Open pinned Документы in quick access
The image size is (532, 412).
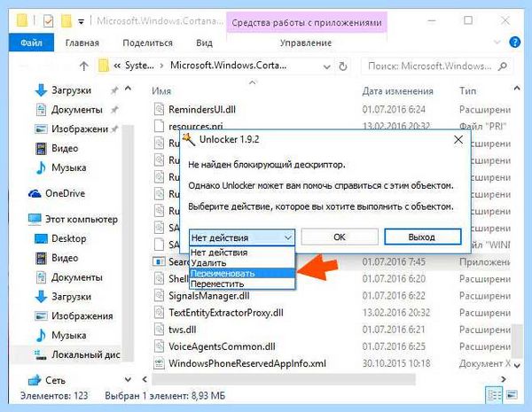coord(76,110)
